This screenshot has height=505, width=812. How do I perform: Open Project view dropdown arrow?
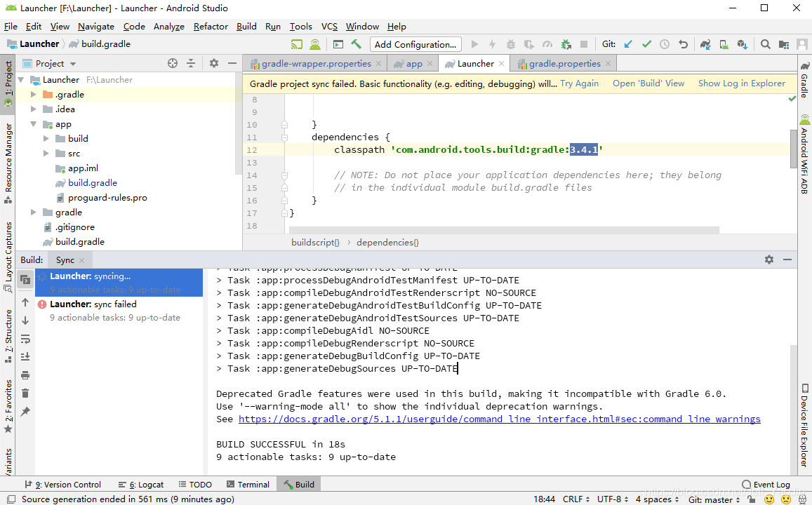[x=73, y=64]
